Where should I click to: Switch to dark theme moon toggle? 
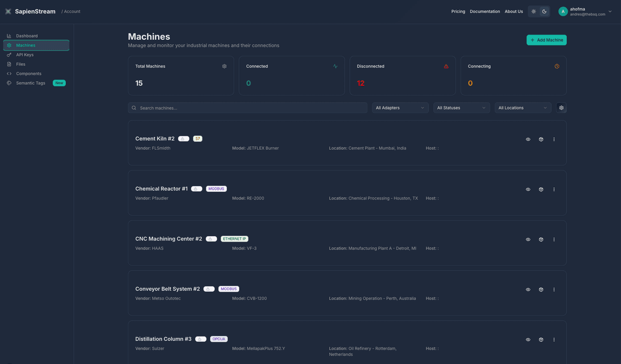(x=544, y=11)
